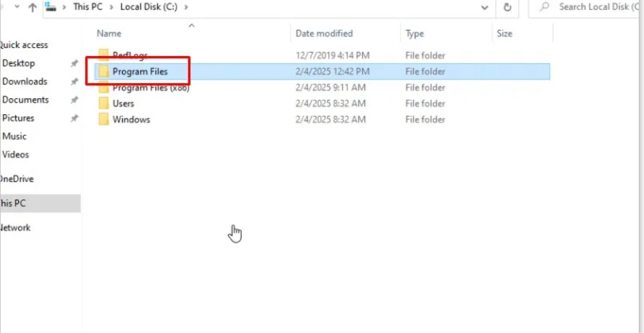The width and height of the screenshot is (644, 333).
Task: Select the Users folder icon
Action: click(x=103, y=104)
